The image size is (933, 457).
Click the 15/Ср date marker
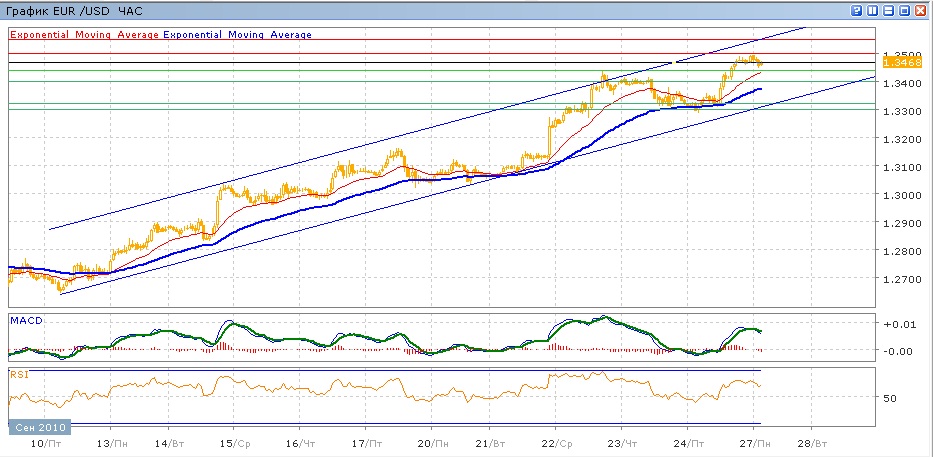(x=234, y=441)
